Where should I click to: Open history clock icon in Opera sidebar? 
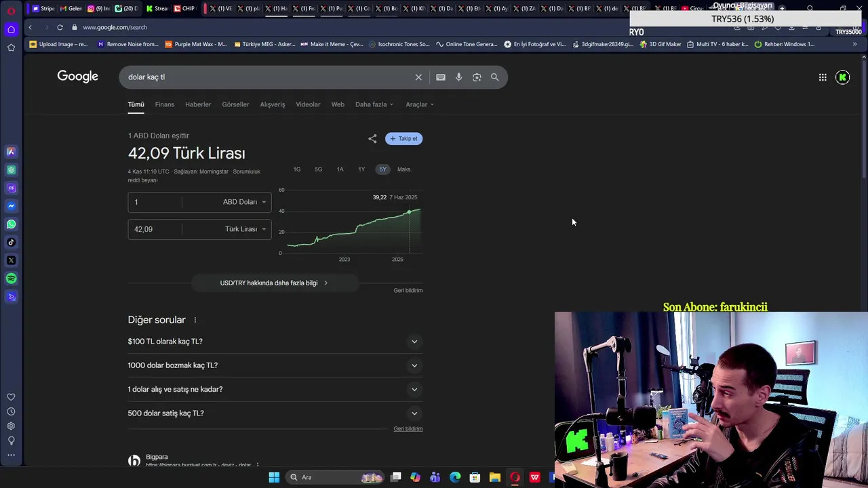pyautogui.click(x=11, y=411)
